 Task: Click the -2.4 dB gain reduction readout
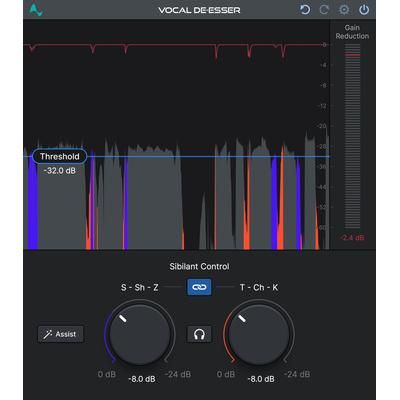[352, 238]
